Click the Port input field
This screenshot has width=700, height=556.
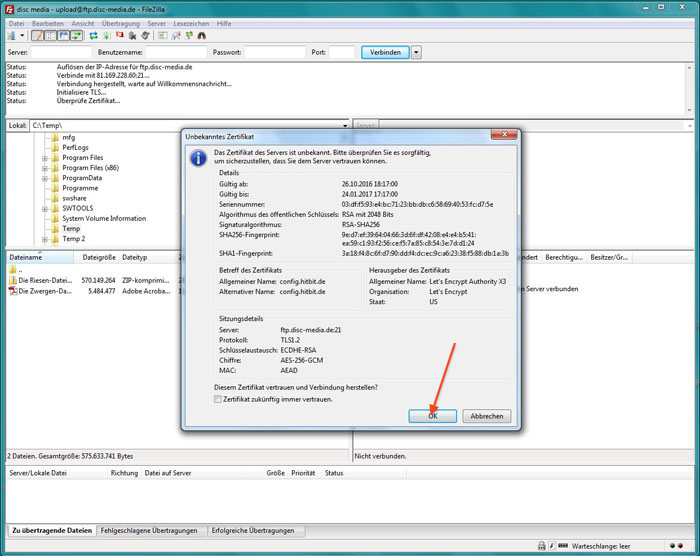[x=342, y=52]
